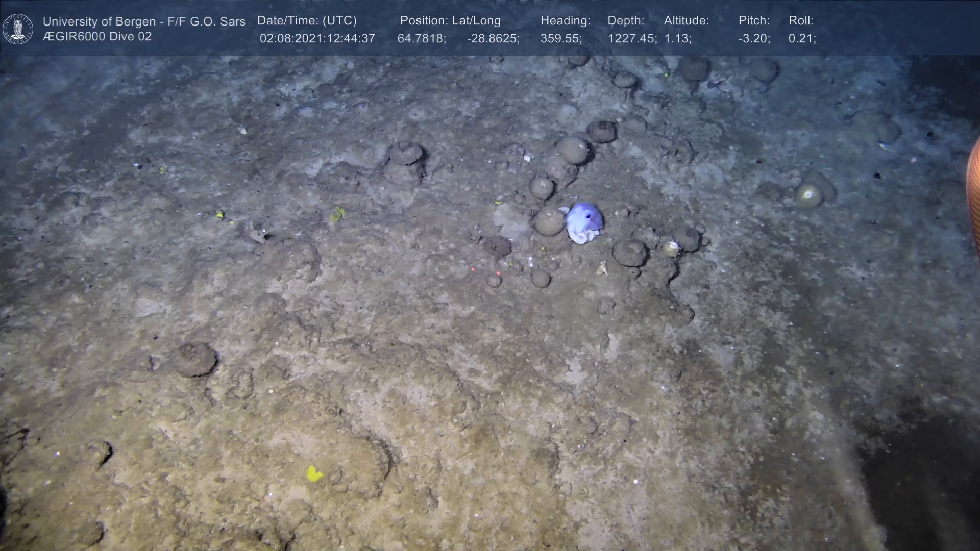The image size is (980, 551).
Task: Click the Position Lat/Long label
Action: pyautogui.click(x=450, y=21)
